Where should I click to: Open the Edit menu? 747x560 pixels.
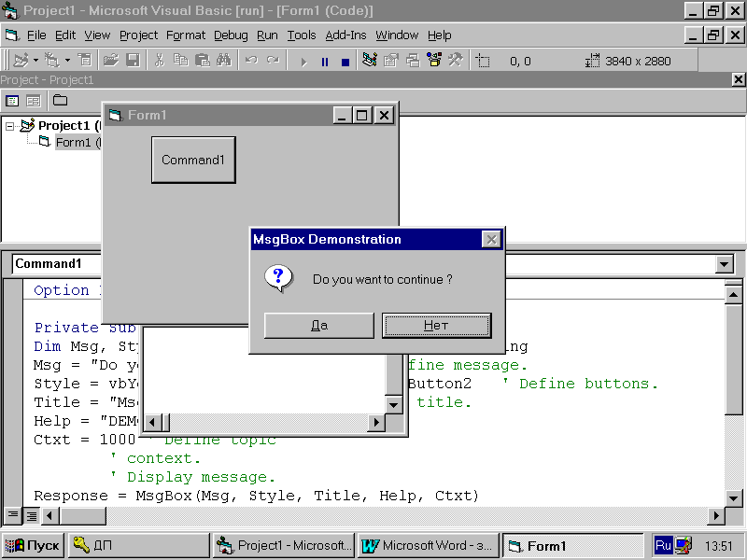pos(65,35)
